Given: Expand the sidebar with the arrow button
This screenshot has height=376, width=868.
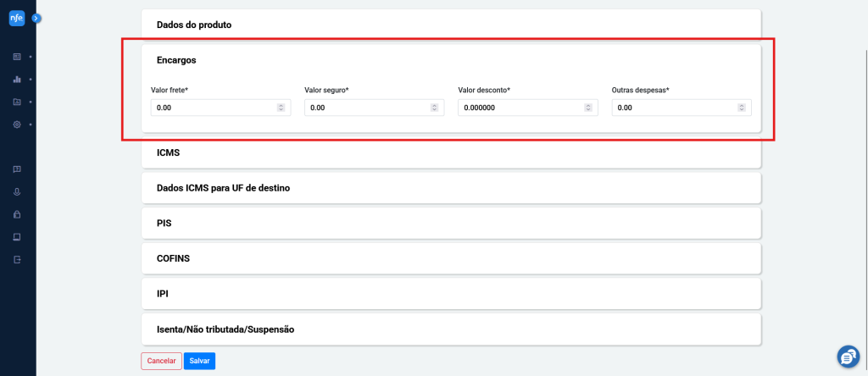Looking at the screenshot, I should click(x=36, y=19).
